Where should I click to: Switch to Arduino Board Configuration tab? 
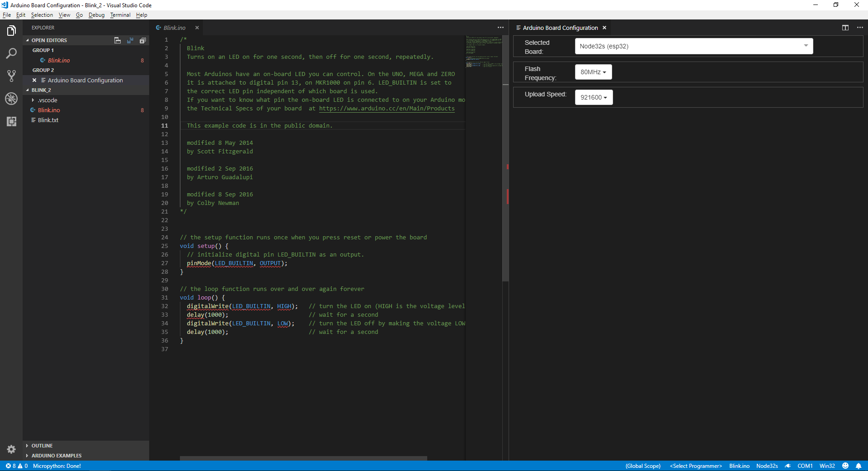(560, 28)
